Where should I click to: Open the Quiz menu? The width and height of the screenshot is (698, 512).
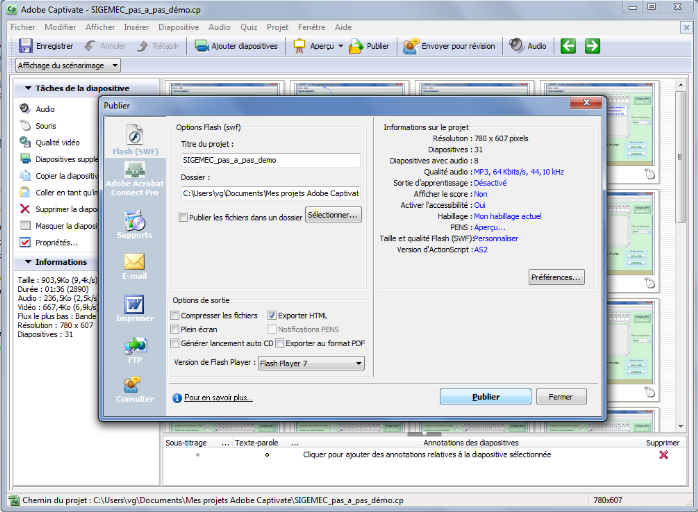point(248,27)
